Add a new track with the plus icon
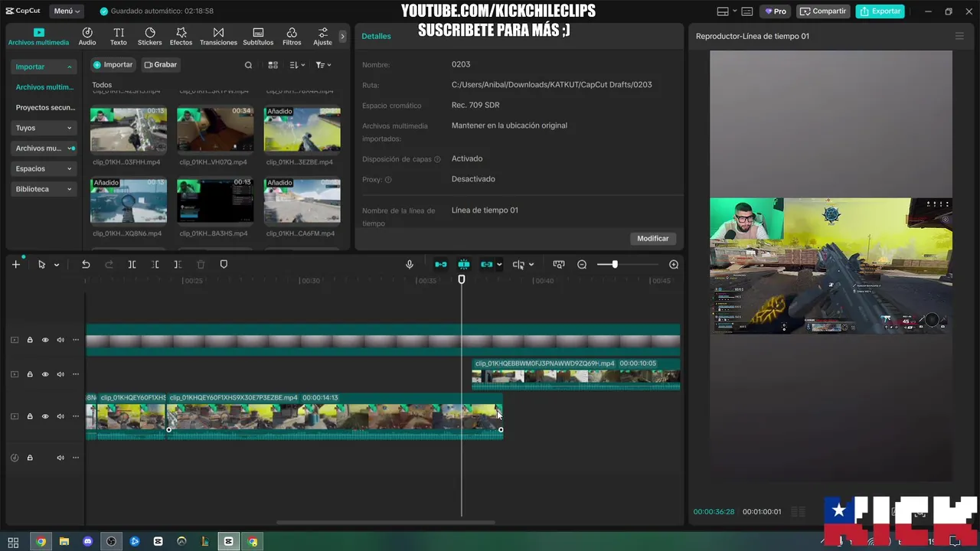Image resolution: width=980 pixels, height=551 pixels. (x=16, y=264)
